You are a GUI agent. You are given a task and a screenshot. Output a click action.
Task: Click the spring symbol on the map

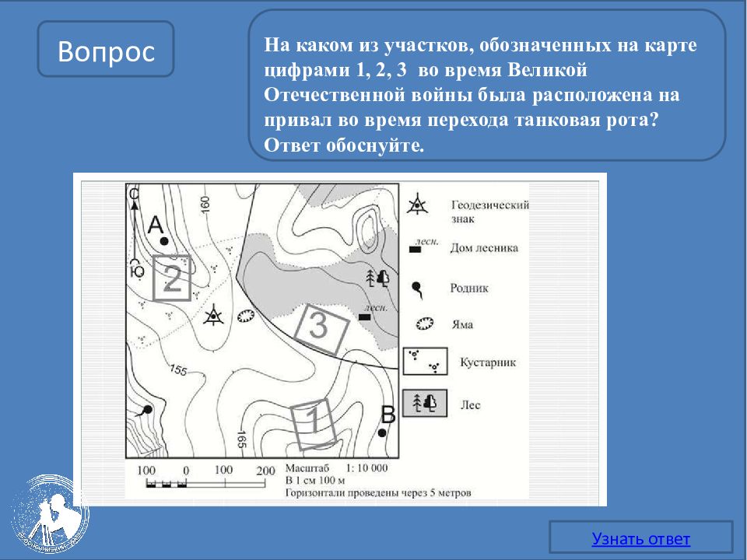pos(143,411)
